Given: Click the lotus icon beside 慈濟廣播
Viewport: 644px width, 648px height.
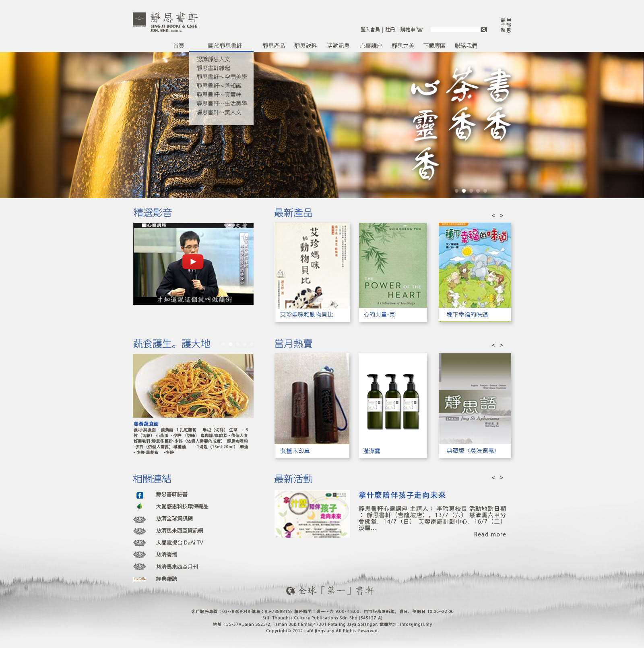Looking at the screenshot, I should 140,555.
